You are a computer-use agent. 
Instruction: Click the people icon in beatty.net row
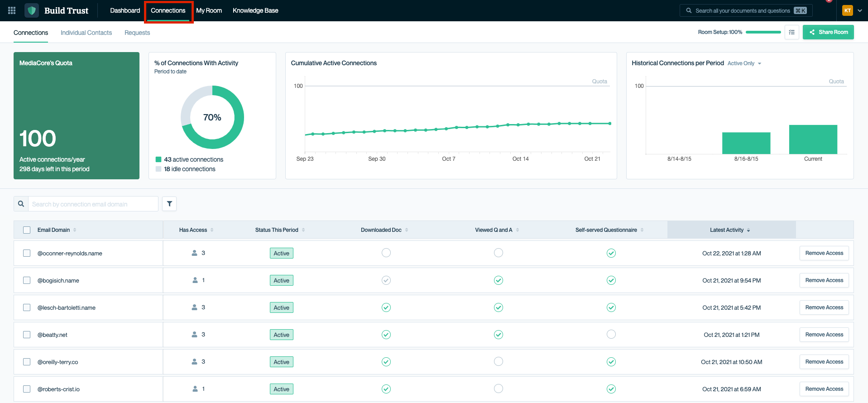click(194, 335)
